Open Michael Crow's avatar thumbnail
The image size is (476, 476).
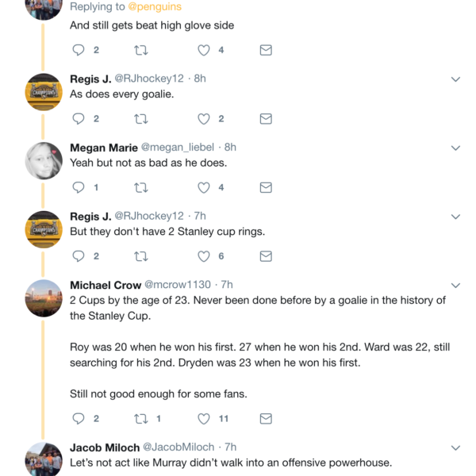click(x=44, y=298)
